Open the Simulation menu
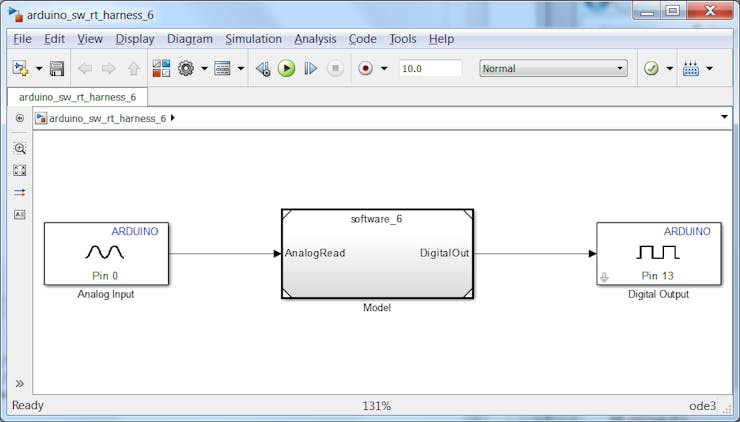 [253, 39]
